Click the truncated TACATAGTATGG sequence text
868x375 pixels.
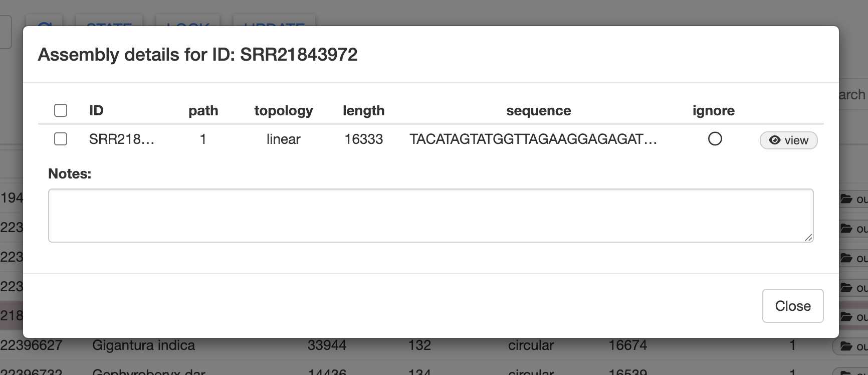point(533,139)
